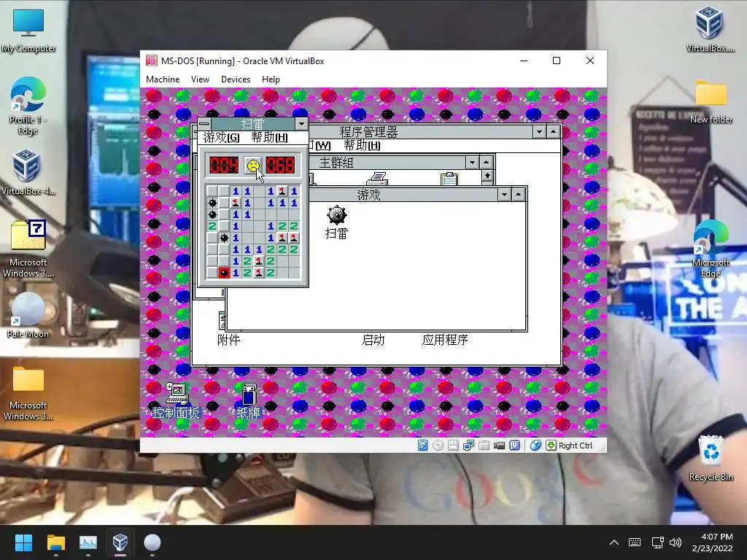Screen dimensions: 747x560
Task: Open VirtualBox cube icon at desktop top-right
Action: [x=710, y=29]
